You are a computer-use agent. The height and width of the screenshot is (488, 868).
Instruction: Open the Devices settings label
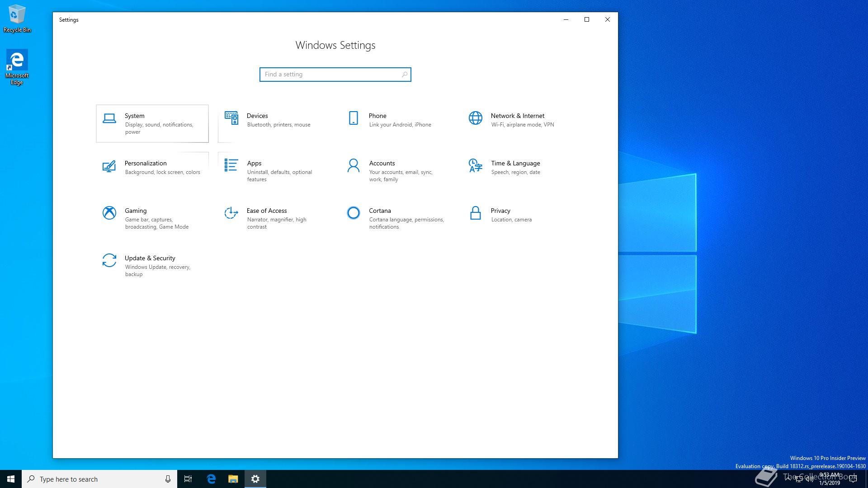pyautogui.click(x=257, y=116)
